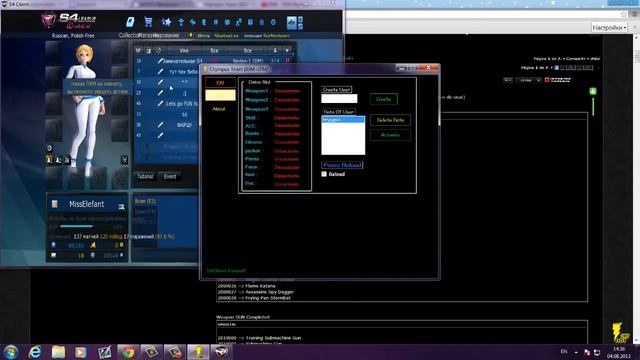The image size is (640, 360).
Task: Click the Delete Data button
Action: click(390, 120)
